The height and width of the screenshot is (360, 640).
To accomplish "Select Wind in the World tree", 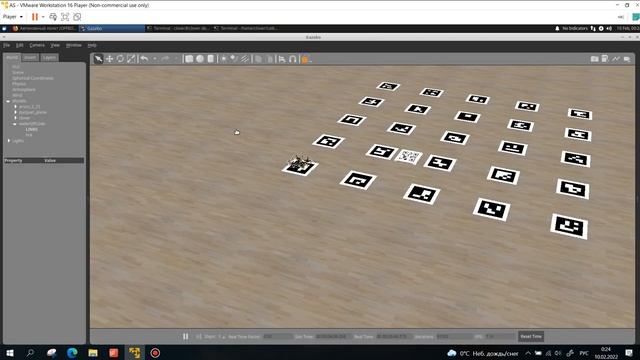I will click(17, 95).
